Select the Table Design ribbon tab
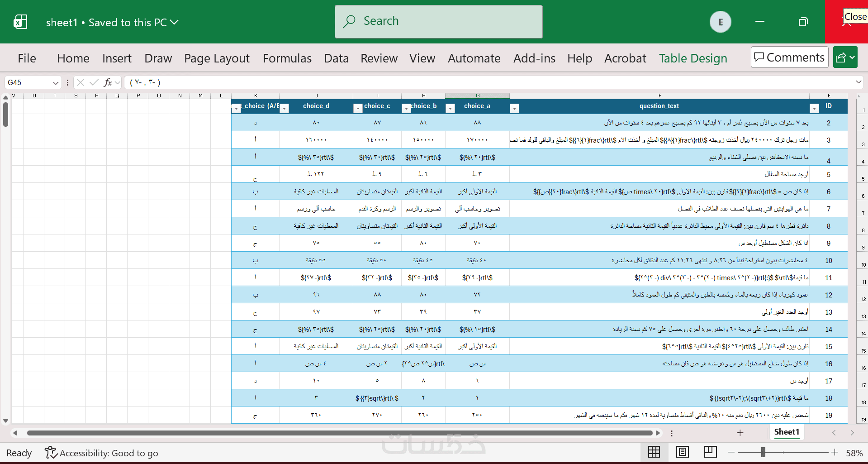This screenshot has height=464, width=868. pos(693,58)
